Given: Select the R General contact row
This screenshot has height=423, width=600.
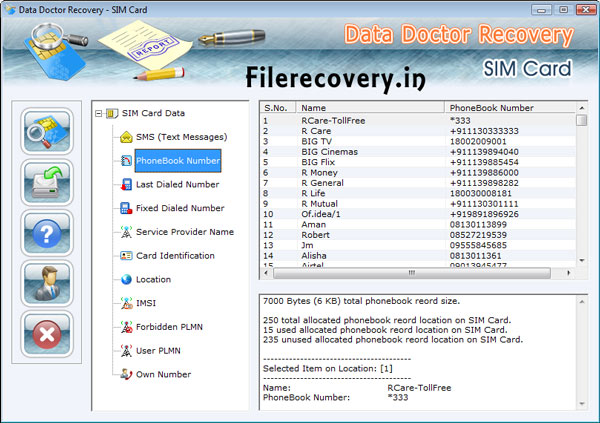Looking at the screenshot, I should (x=418, y=183).
